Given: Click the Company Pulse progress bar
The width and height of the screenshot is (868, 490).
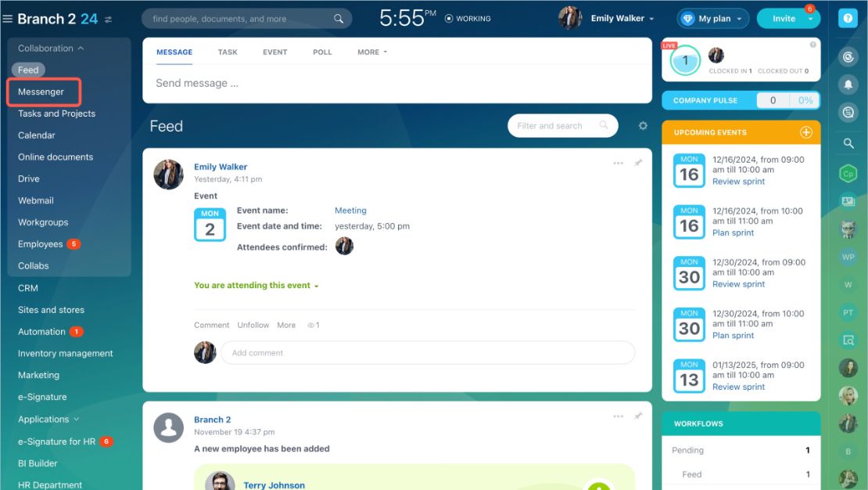Looking at the screenshot, I should pyautogui.click(x=788, y=100).
